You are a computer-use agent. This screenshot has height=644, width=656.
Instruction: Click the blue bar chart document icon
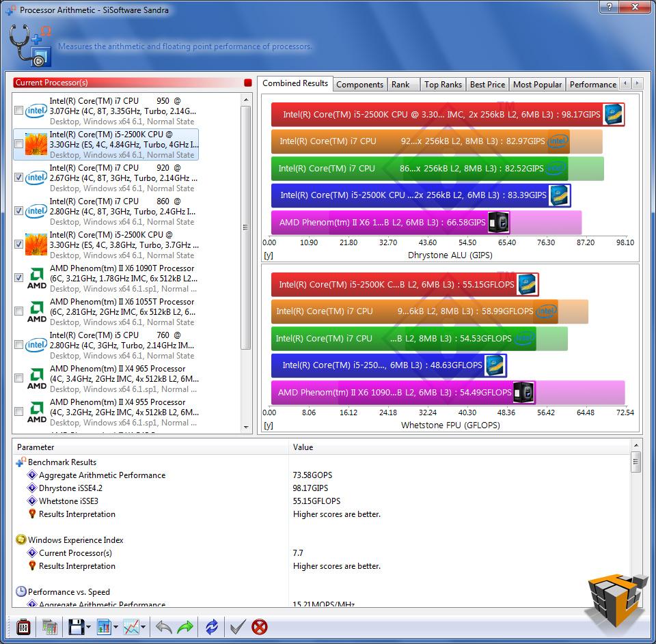coord(104,627)
